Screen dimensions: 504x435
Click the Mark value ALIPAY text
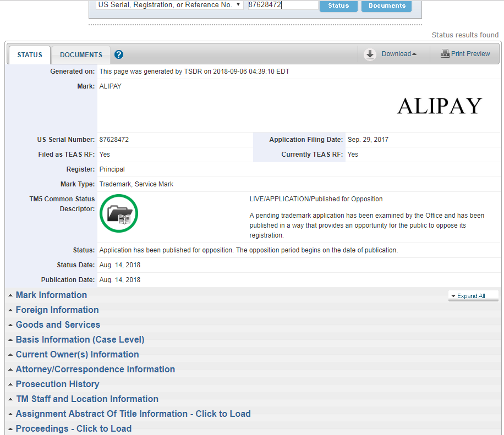110,86
